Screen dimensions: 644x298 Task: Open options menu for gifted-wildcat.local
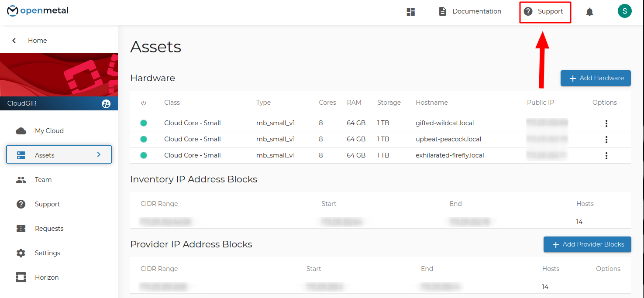click(x=606, y=123)
